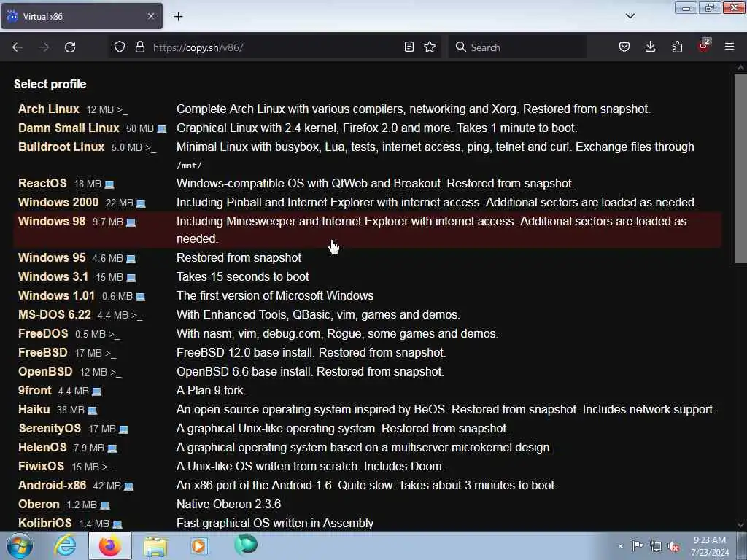Open the Firefox application menu
Viewport: 747px width, 560px height.
[729, 47]
